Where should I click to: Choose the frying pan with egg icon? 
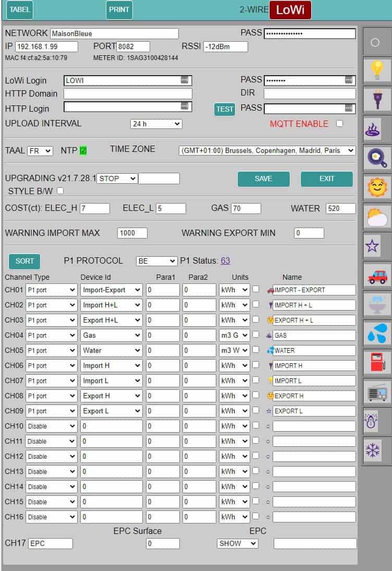(x=376, y=158)
